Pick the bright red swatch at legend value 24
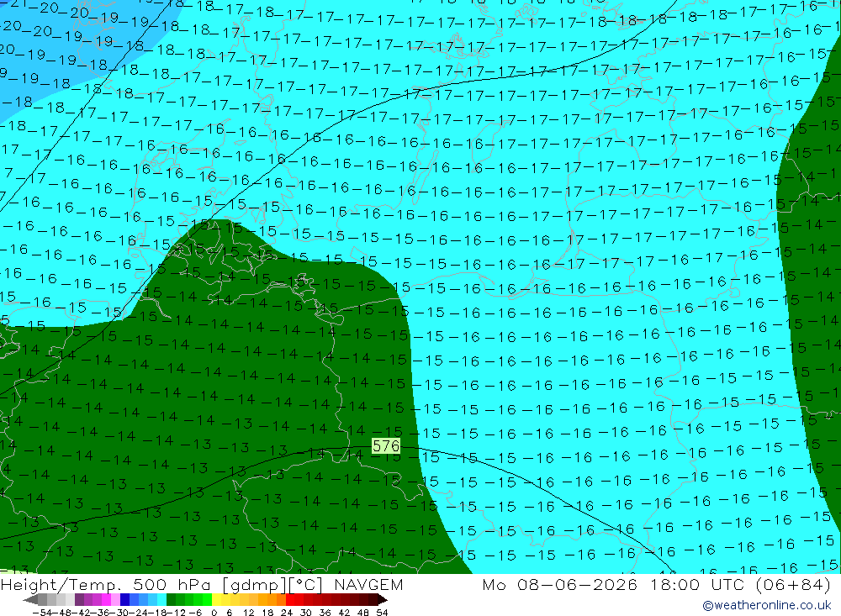841x616 pixels. point(290,600)
